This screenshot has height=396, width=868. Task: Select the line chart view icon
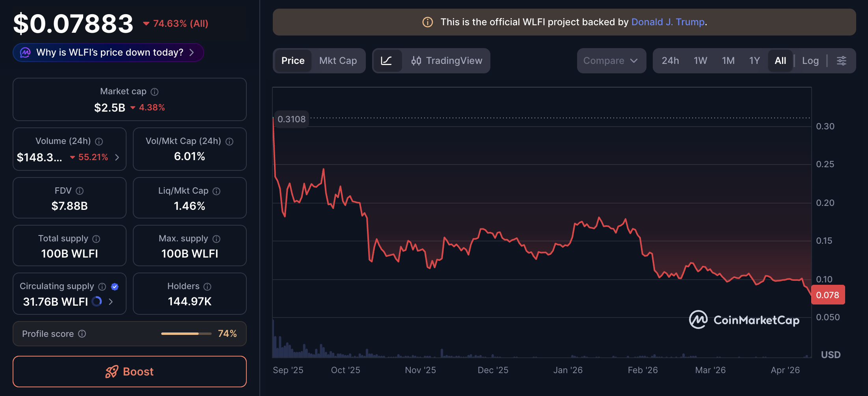point(387,61)
